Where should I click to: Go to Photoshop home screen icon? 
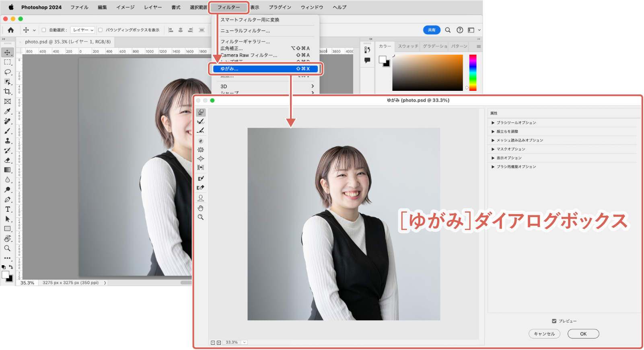click(11, 30)
